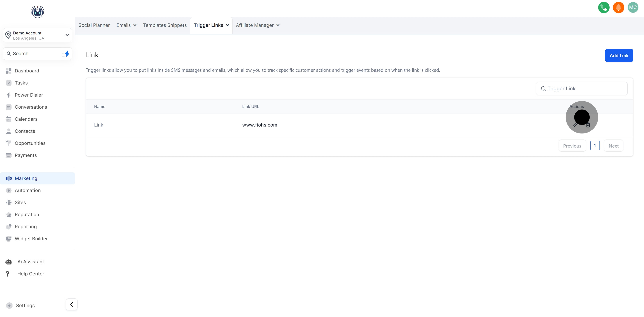Viewport: 644px width, 317px height.
Task: Open Automation in the sidebar
Action: tap(28, 190)
